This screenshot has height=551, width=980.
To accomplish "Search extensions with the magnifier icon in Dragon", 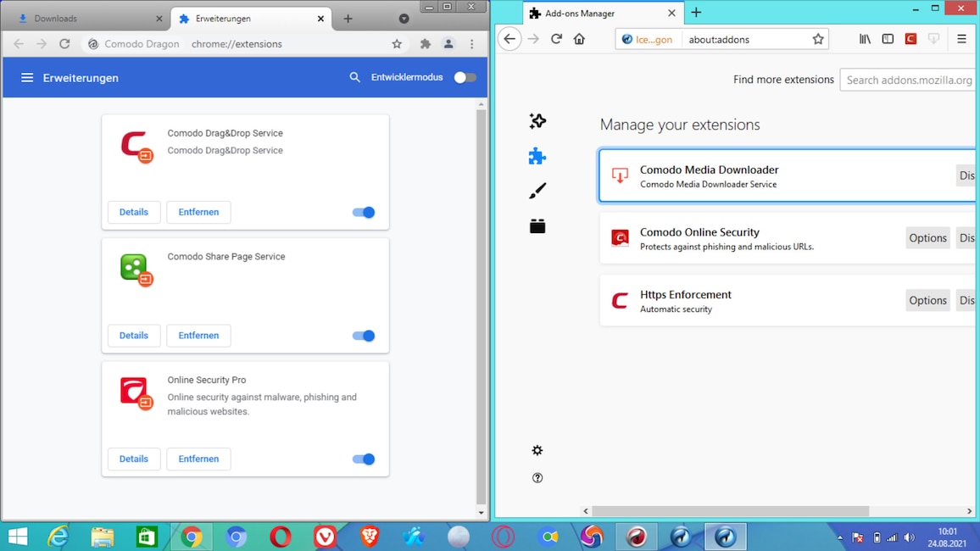I will click(354, 77).
